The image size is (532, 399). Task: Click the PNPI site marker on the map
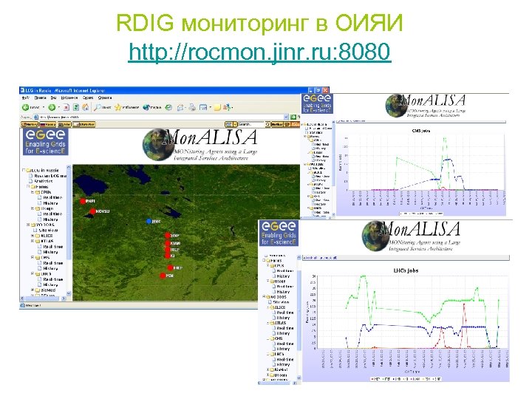click(83, 201)
